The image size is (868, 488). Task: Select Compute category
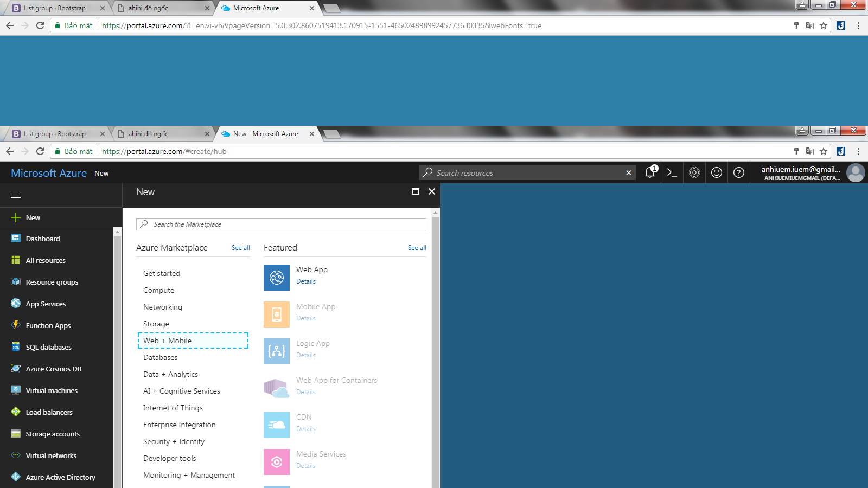pos(158,290)
